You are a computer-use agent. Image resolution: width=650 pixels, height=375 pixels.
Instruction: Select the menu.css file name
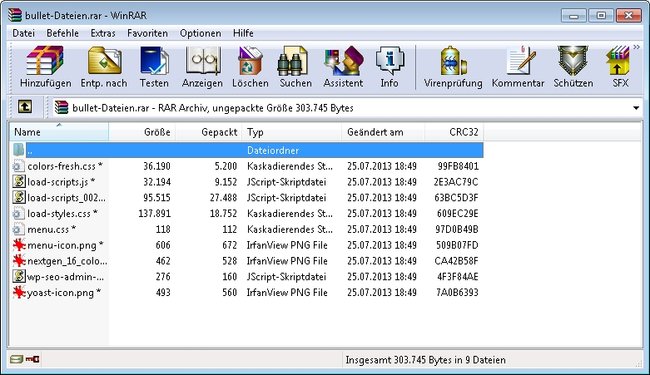click(x=52, y=229)
